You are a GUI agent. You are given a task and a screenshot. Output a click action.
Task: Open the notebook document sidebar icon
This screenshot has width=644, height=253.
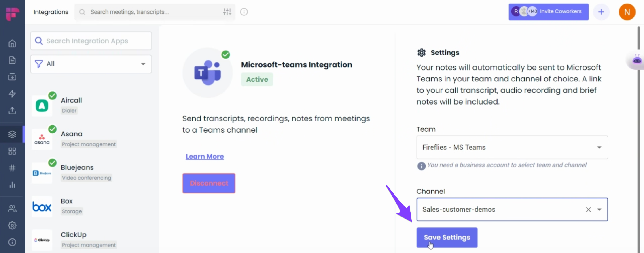(x=12, y=60)
